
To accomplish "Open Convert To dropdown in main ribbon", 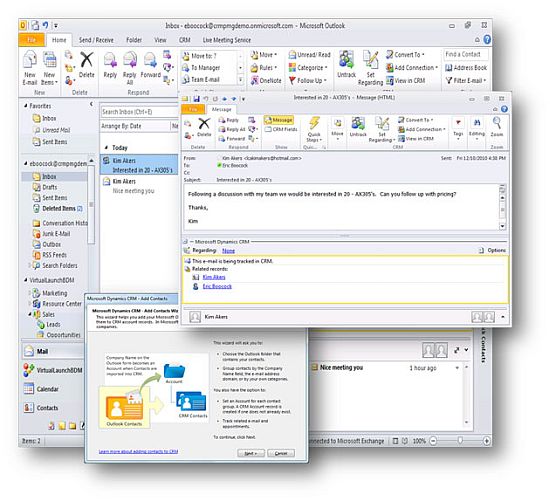I will tap(405, 55).
